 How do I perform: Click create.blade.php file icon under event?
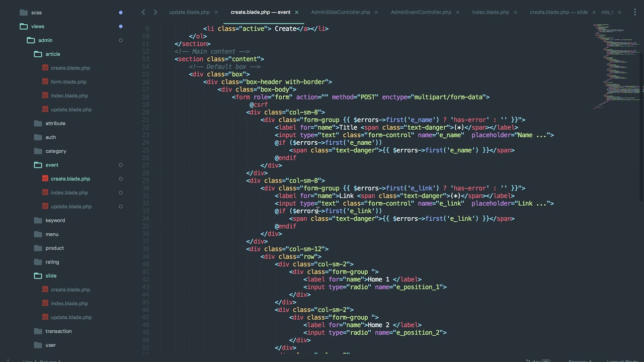click(45, 178)
